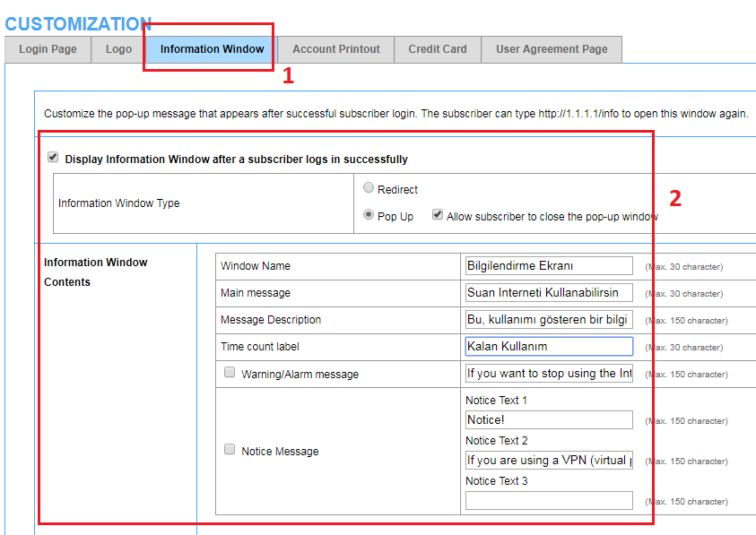The image size is (756, 535).
Task: Switch to the Logo tab
Action: 118,49
